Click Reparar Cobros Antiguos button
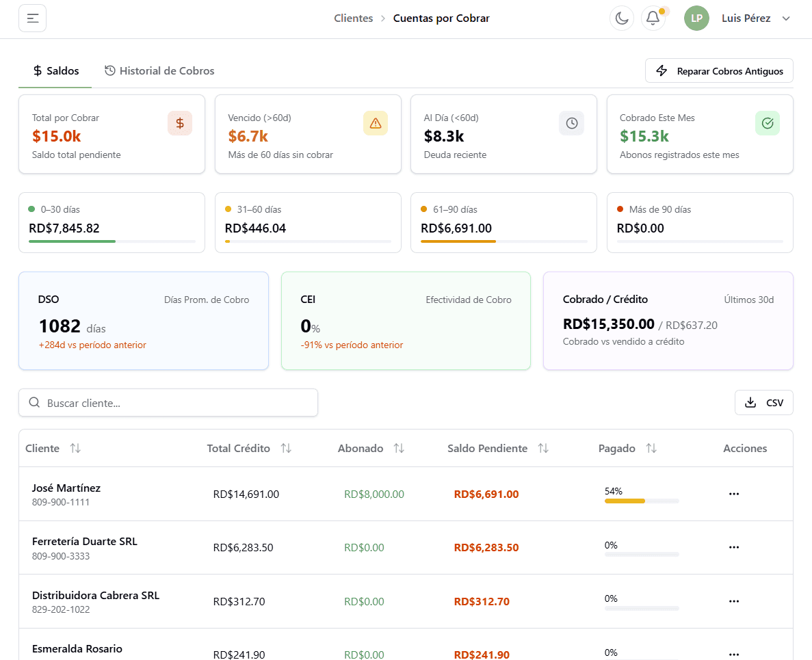812x660 pixels. tap(719, 71)
